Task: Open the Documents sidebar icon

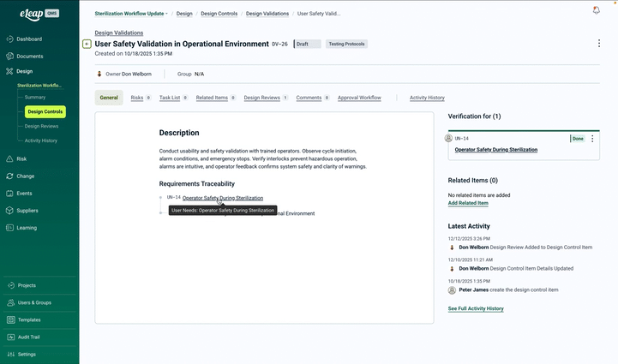Action: pyautogui.click(x=9, y=57)
